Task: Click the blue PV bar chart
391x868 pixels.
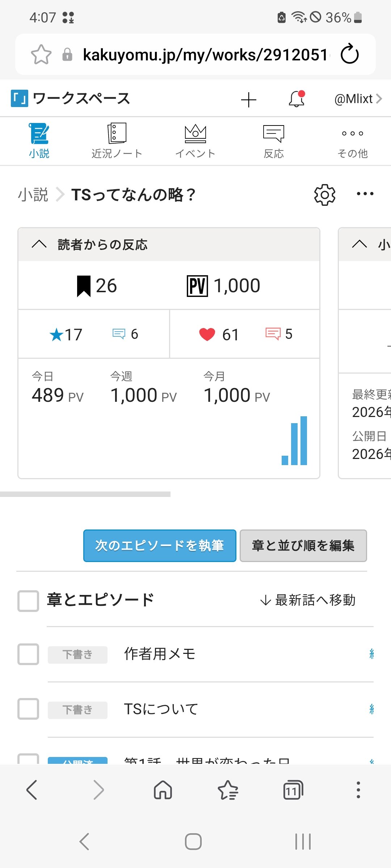Action: click(294, 441)
